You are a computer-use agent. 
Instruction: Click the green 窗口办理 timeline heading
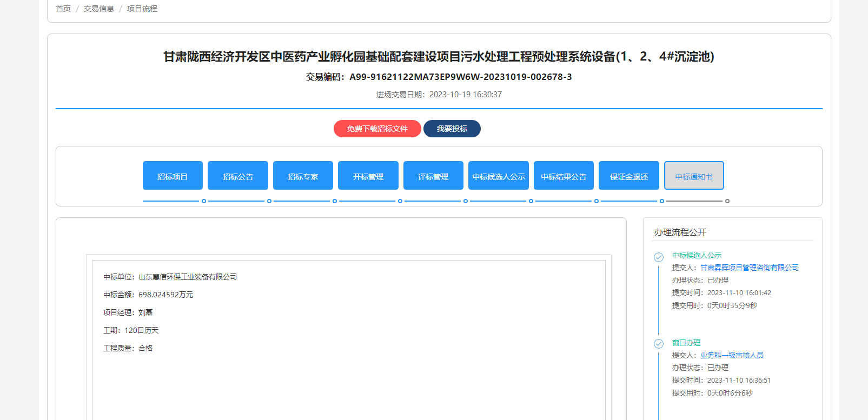(686, 343)
